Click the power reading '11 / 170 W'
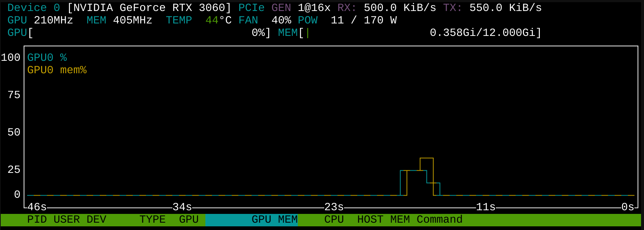Image resolution: width=644 pixels, height=230 pixels. [364, 20]
